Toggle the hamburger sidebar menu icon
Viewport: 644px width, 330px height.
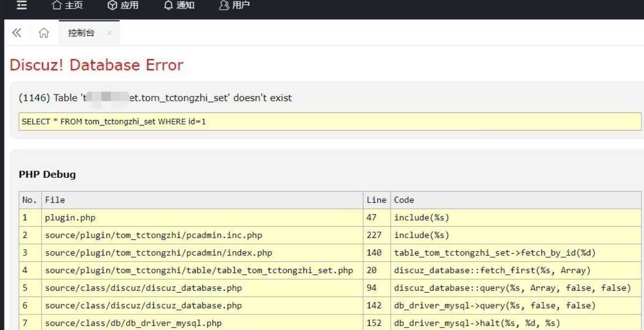[x=22, y=6]
